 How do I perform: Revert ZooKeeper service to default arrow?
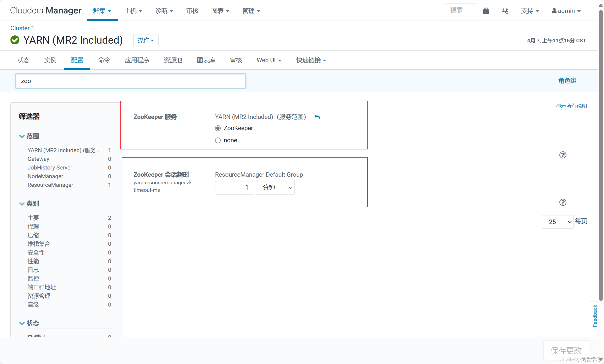click(x=317, y=117)
